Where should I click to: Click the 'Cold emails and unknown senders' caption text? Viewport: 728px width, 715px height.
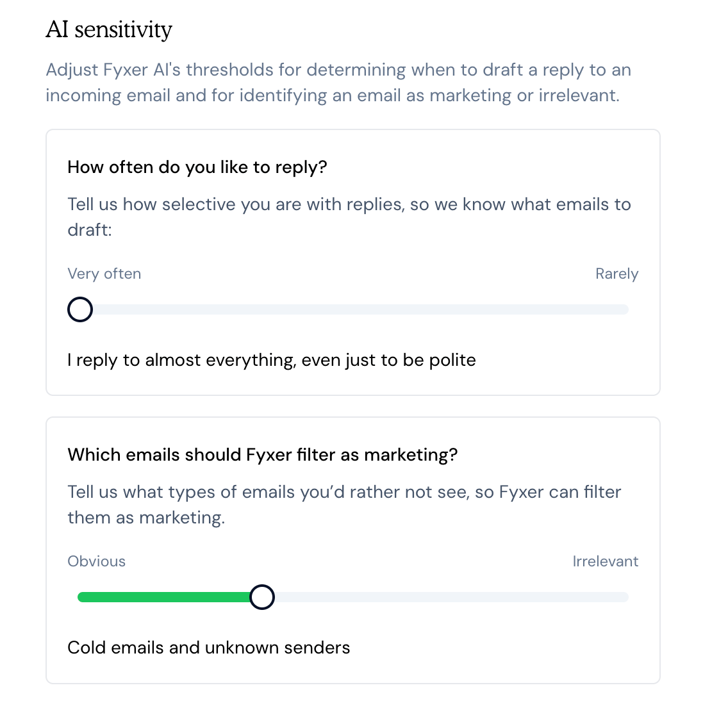click(208, 648)
